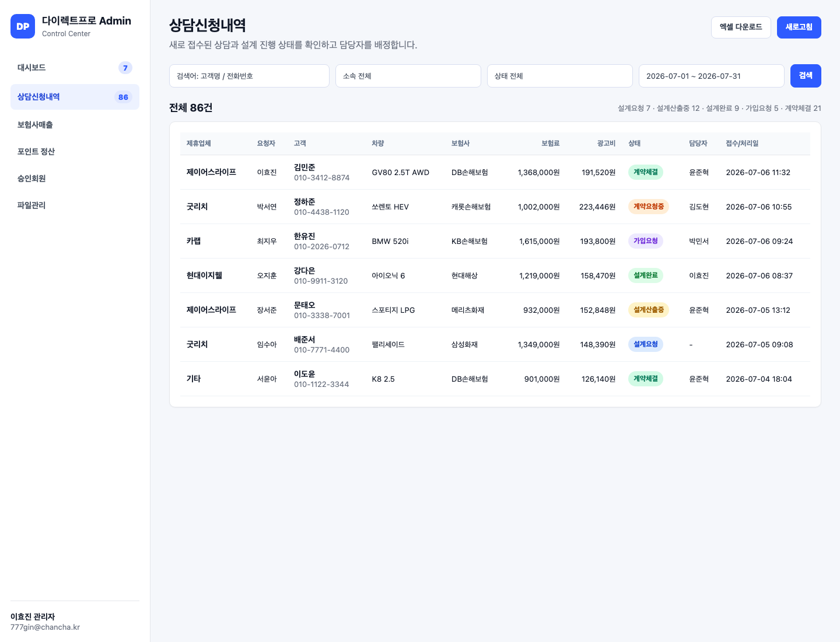Select 상담신청내역 in the sidebar
The height and width of the screenshot is (642, 840).
[75, 97]
